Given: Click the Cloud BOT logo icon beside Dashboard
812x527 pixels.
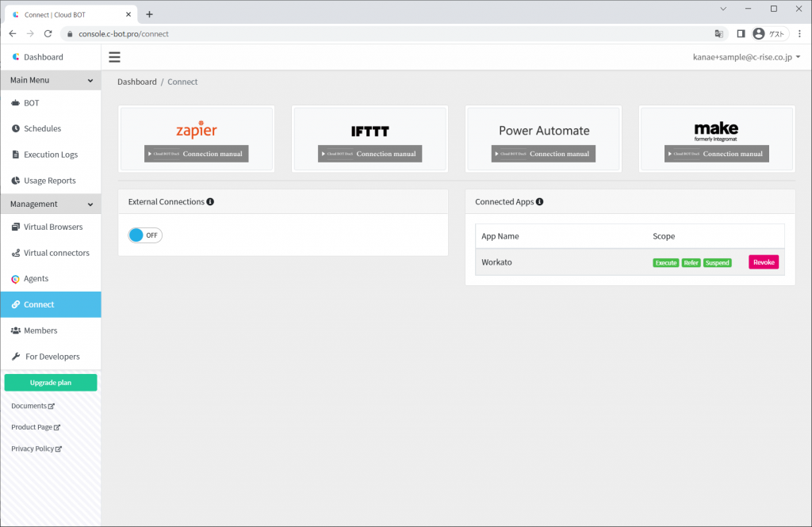Looking at the screenshot, I should pos(16,57).
